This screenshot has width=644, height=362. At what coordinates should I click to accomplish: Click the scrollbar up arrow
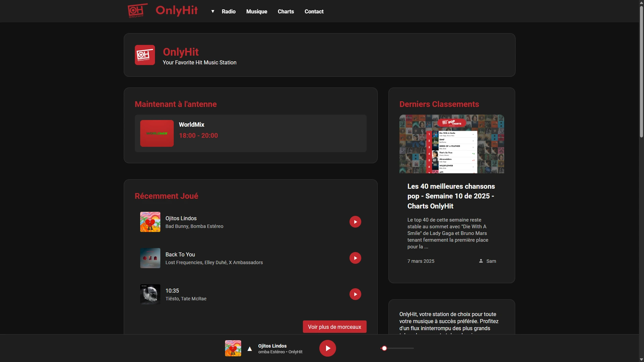coord(641,2)
